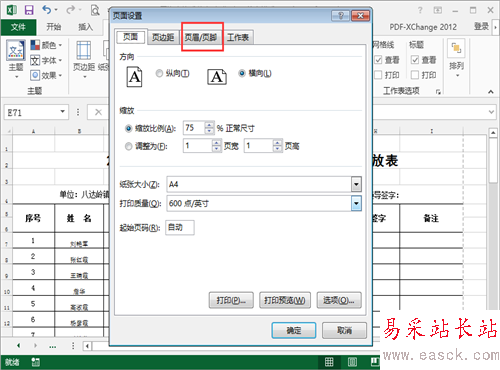Open print preview from quick access toolbar
The height and width of the screenshot is (370, 500).
coord(95,10)
